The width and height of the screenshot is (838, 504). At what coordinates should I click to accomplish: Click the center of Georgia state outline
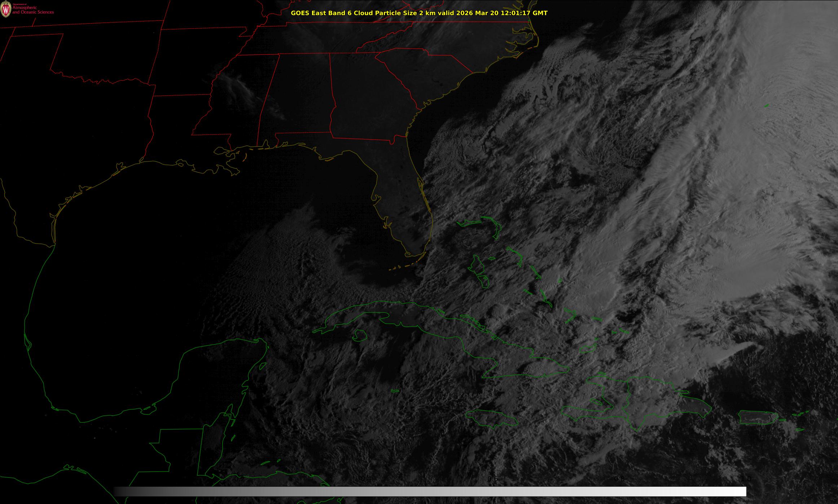368,97
